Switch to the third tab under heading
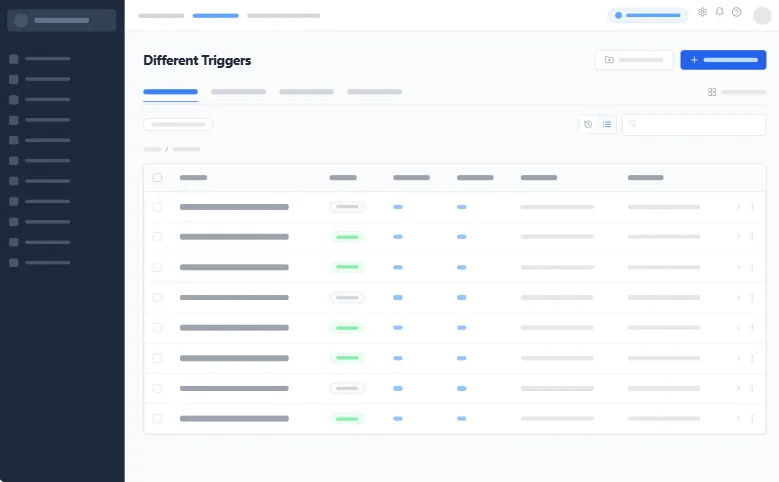 coord(307,92)
